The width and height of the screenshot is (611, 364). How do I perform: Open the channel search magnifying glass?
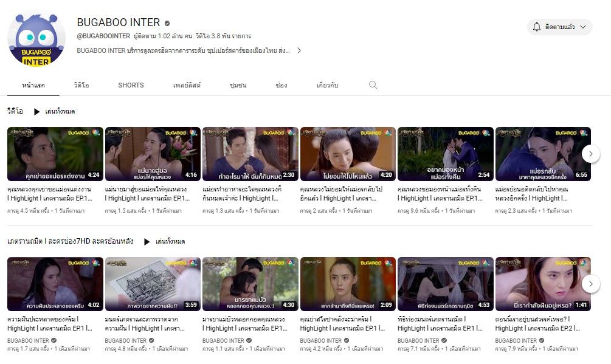tap(373, 85)
